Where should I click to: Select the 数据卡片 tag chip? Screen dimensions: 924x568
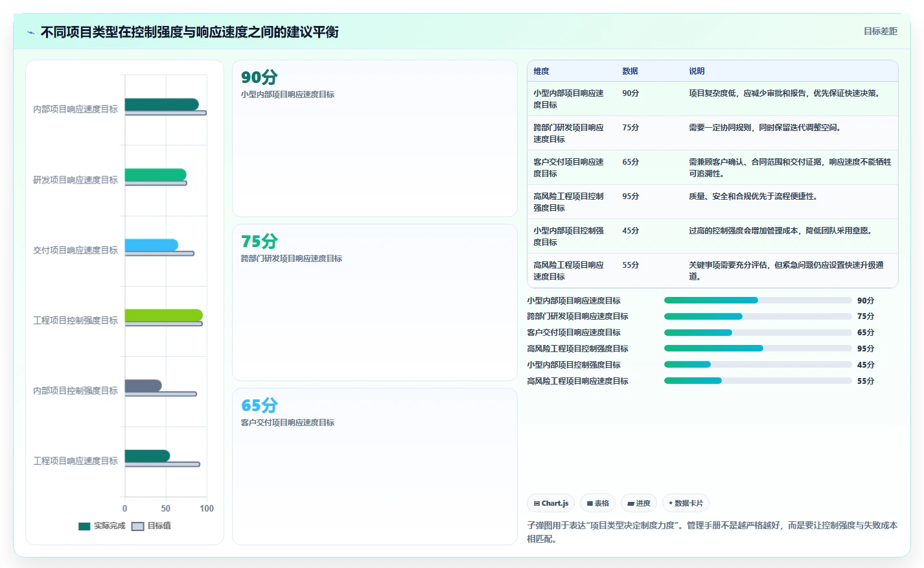click(686, 503)
